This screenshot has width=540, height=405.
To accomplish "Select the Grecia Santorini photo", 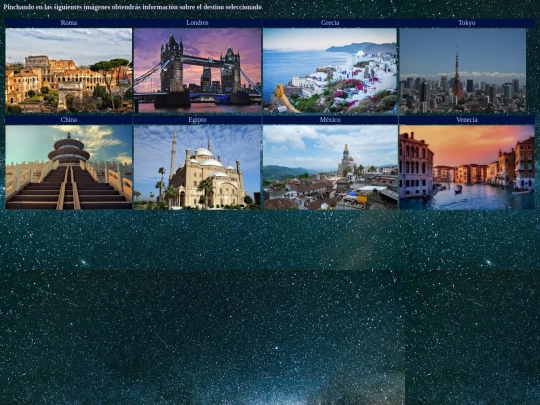I will (x=330, y=71).
